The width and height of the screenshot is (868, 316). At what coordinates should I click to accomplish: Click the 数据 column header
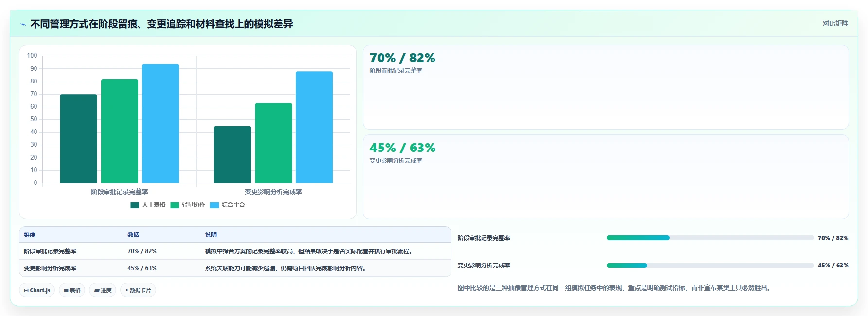133,235
